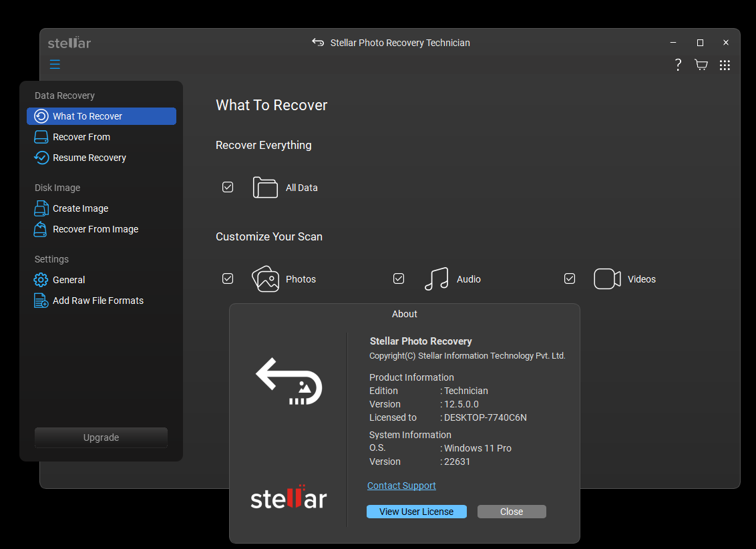Open the hamburger menu icon
756x549 pixels.
[x=55, y=64]
